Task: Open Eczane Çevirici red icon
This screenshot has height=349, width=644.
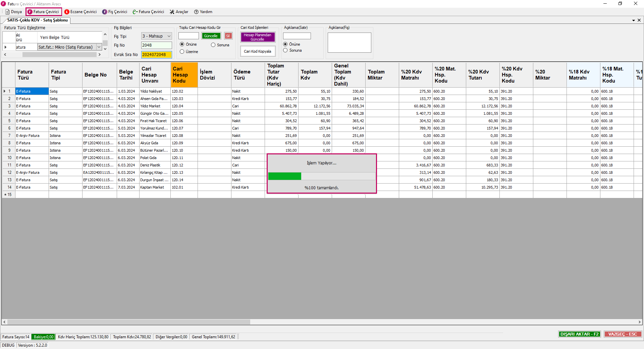Action: (x=67, y=12)
